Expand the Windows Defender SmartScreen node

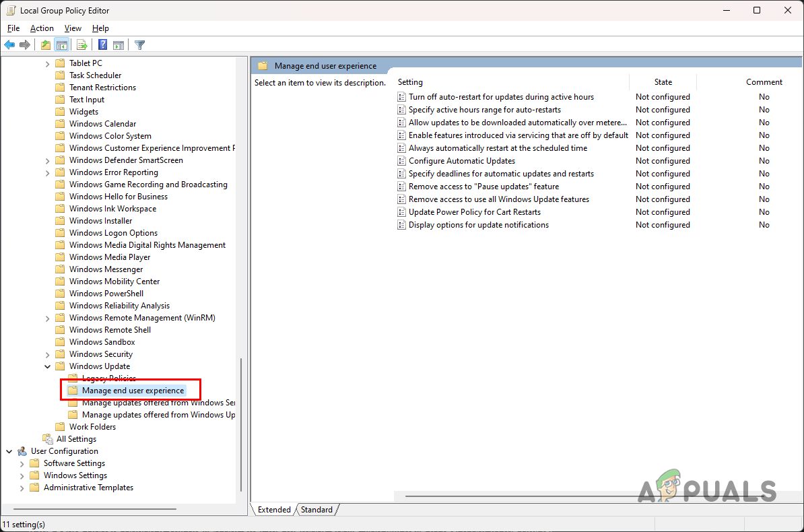47,160
